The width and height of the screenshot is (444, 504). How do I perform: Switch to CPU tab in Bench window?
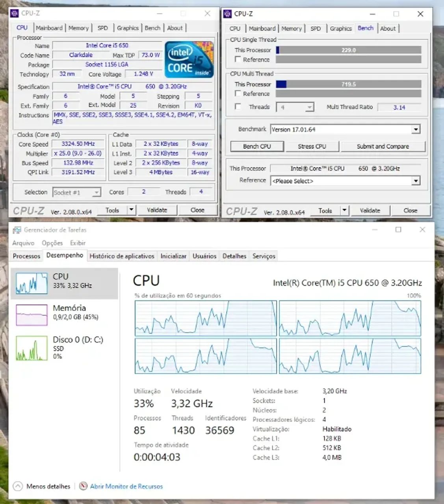235,28
